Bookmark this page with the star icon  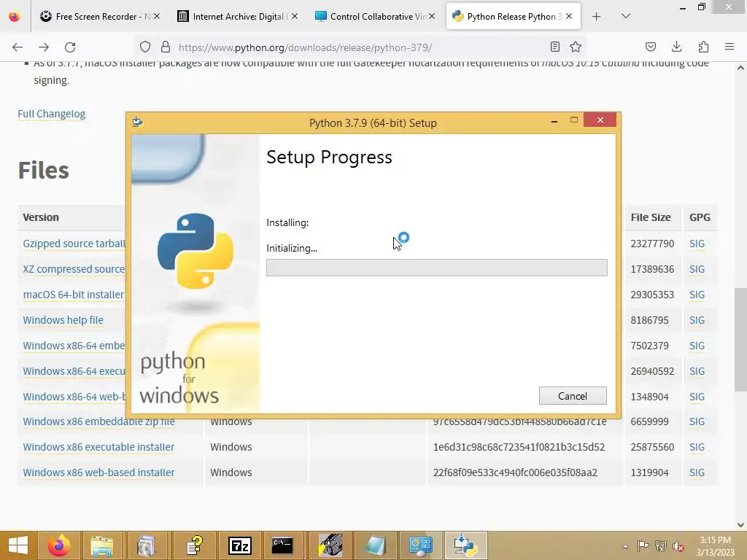(x=576, y=47)
